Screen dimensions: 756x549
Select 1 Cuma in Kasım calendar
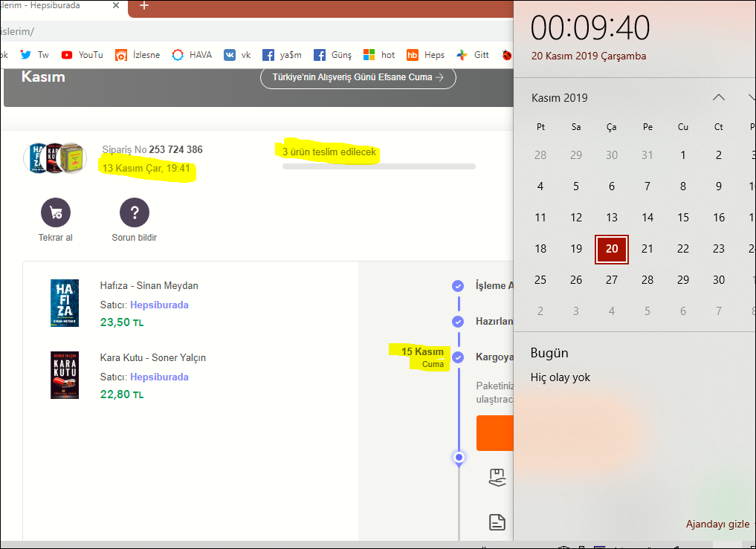[x=682, y=155]
